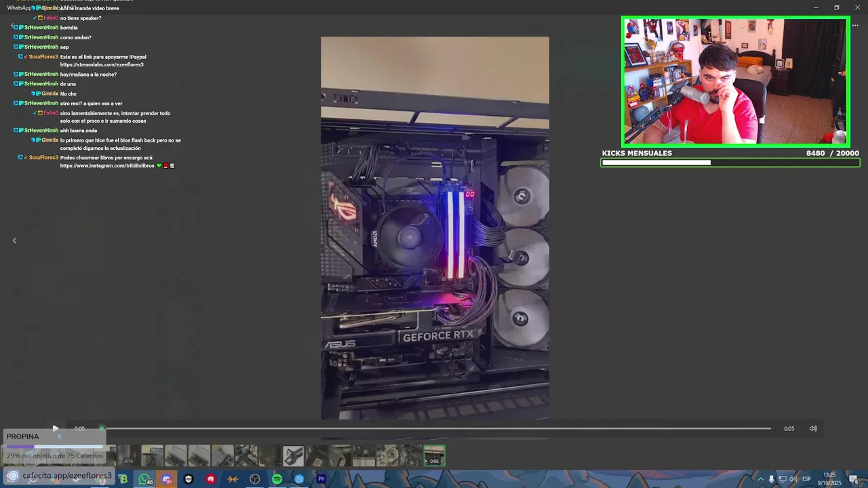The width and height of the screenshot is (868, 488).
Task: Select chat message 'bomdia'
Action: [68, 28]
